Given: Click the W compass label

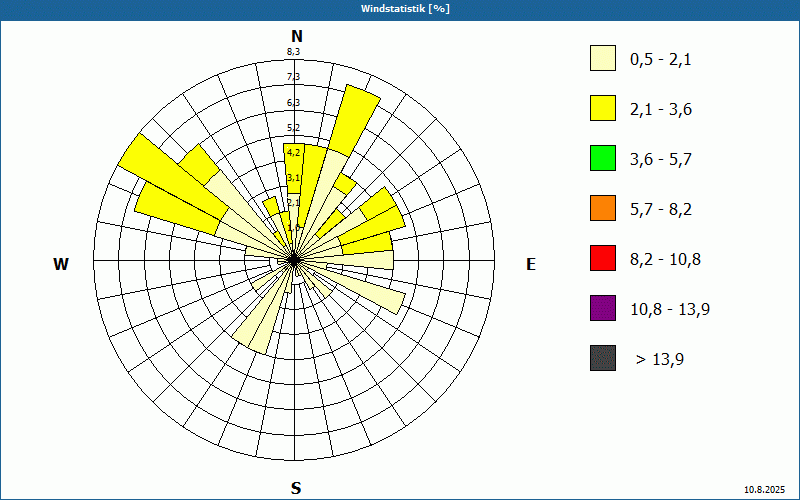Looking at the screenshot, I should (61, 264).
